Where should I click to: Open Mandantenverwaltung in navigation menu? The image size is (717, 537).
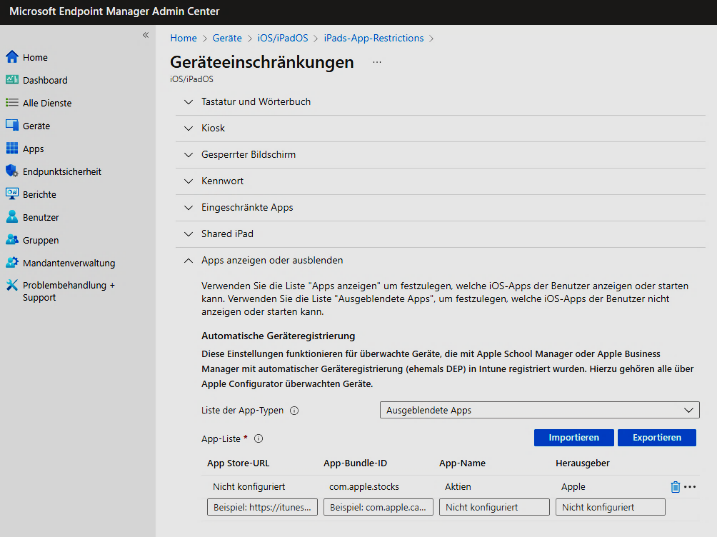[x=68, y=263]
